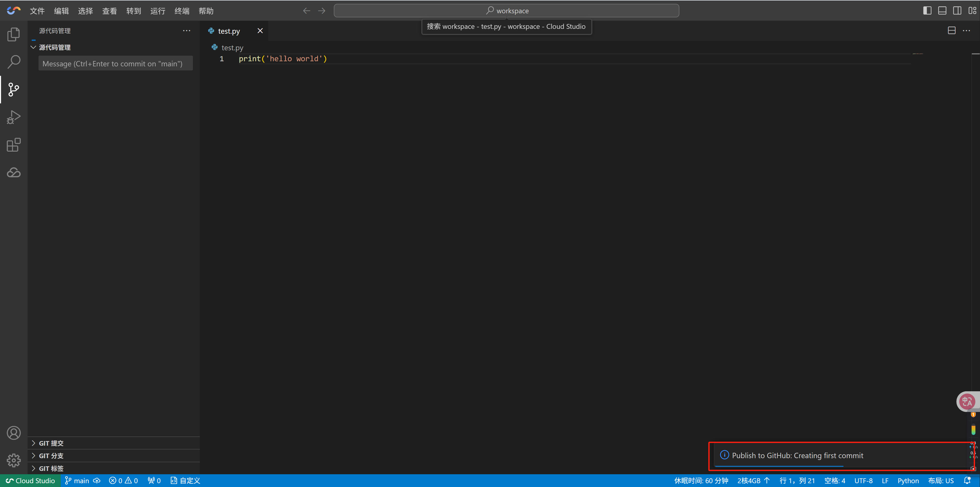Expand the GIT 提交 section
Screen dimensions: 980x487
click(51, 443)
